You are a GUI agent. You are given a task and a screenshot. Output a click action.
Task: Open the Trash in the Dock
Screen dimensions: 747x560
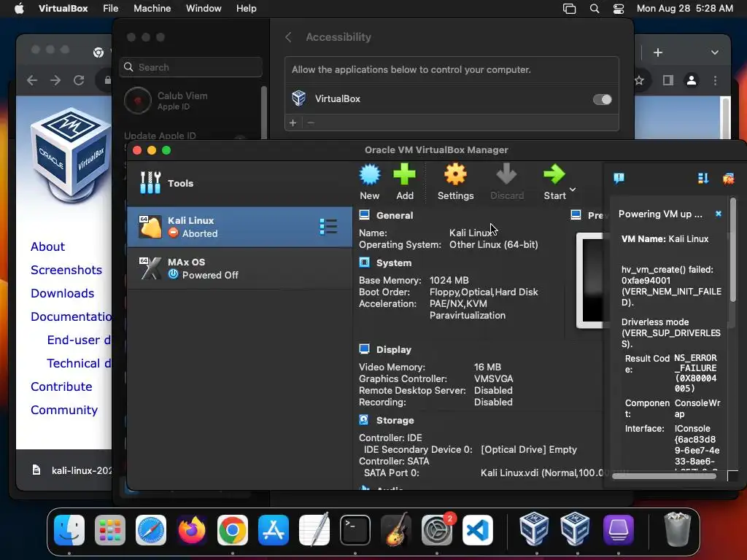coord(678,529)
